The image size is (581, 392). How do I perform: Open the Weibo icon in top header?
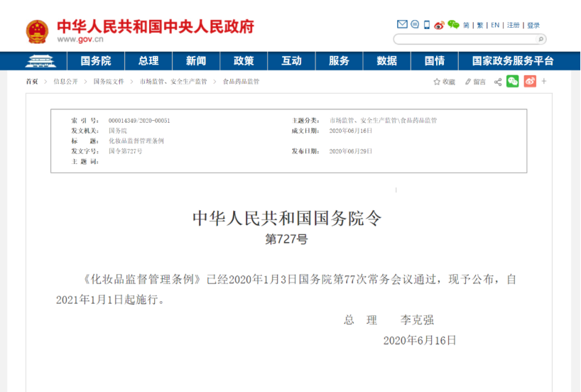pyautogui.click(x=439, y=25)
